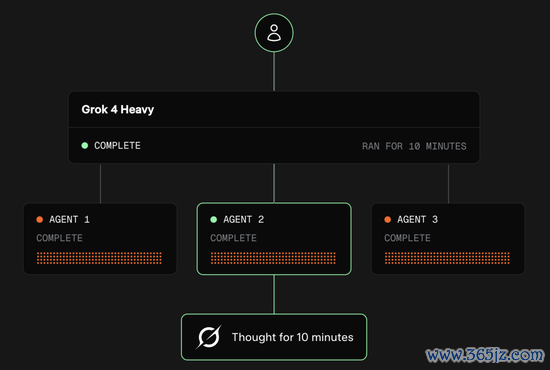Click COMPLETE status under AGENT 2

pyautogui.click(x=233, y=238)
